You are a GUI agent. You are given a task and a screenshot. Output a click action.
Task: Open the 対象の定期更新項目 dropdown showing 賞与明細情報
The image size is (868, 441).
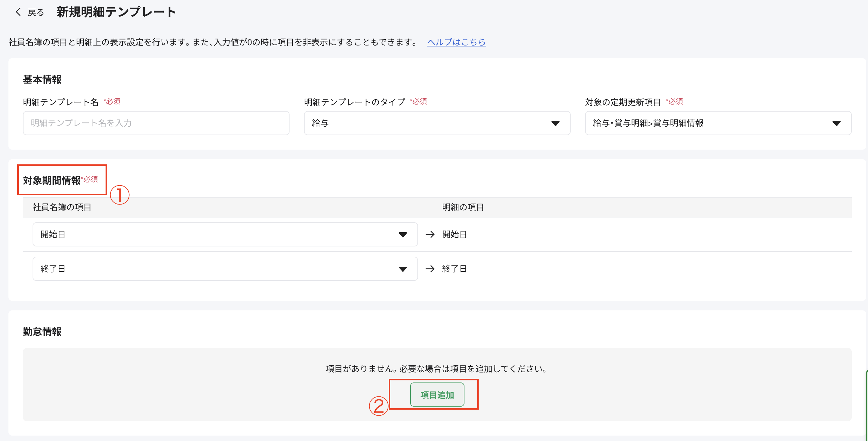[718, 123]
